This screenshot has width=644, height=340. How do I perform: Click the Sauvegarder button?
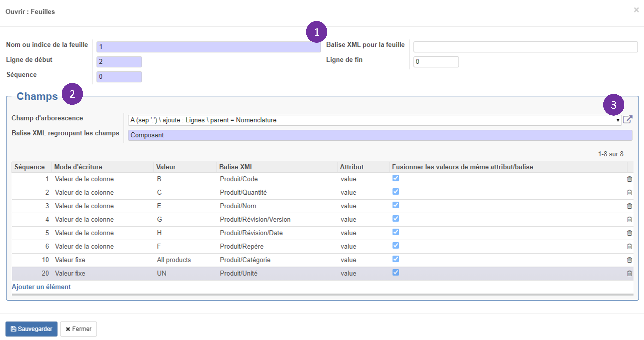coord(31,329)
